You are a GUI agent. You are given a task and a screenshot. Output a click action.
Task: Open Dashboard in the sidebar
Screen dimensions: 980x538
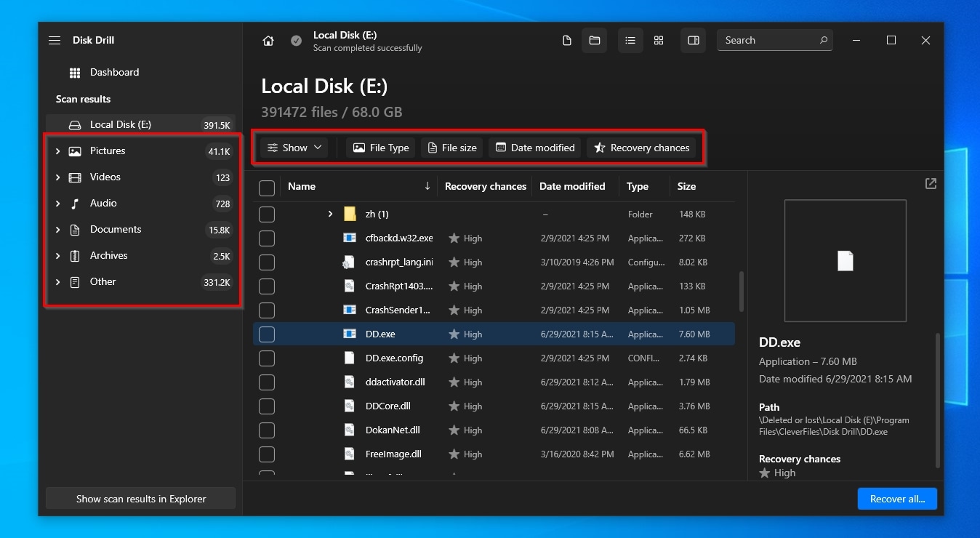[x=114, y=73]
